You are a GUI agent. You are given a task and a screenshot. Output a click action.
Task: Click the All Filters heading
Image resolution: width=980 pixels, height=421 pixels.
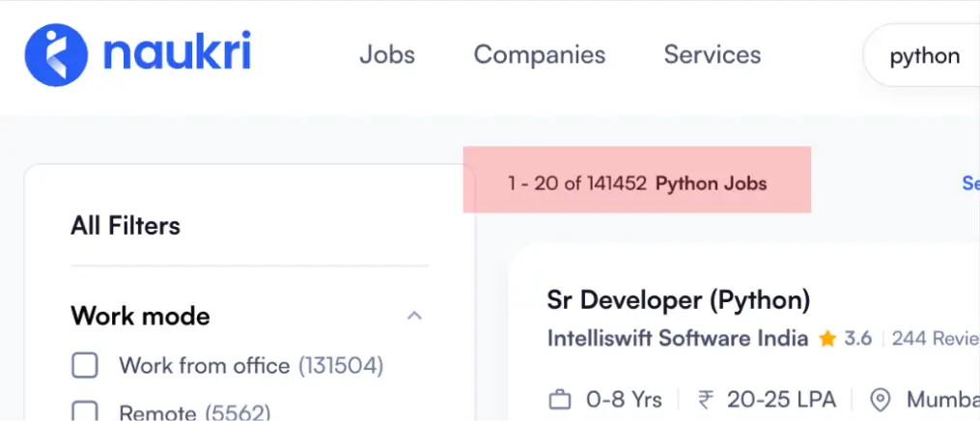click(x=126, y=226)
